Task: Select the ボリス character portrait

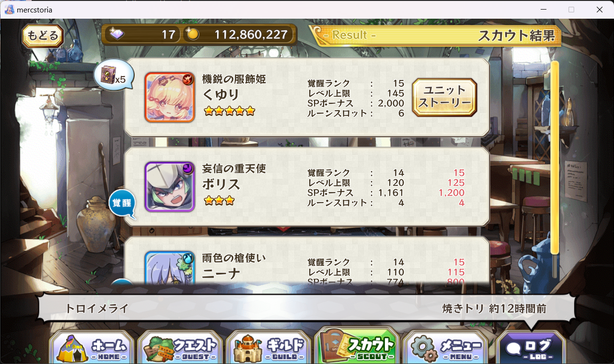Action: click(x=170, y=187)
